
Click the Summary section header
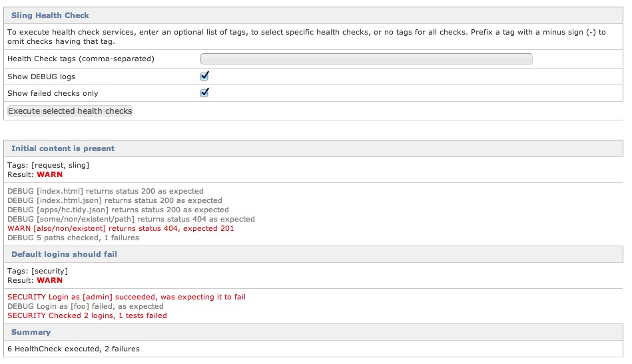pos(31,332)
